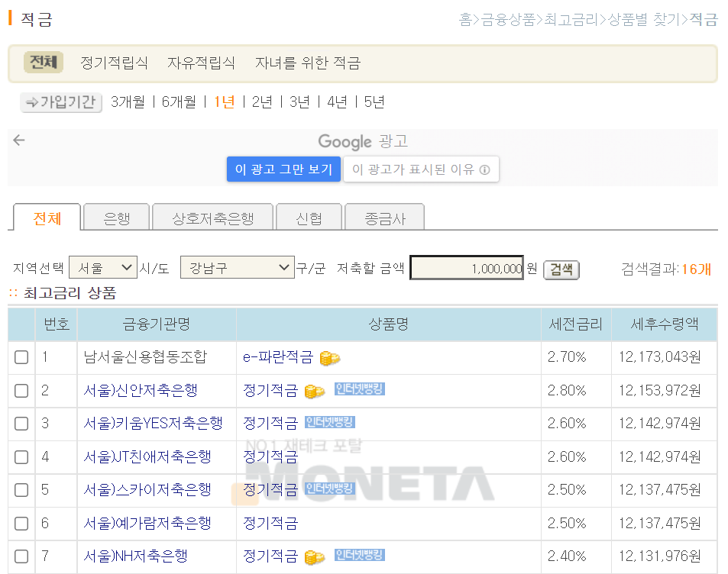728x574 pixels.
Task: Click the 세전금리 column header
Action: pos(576,324)
